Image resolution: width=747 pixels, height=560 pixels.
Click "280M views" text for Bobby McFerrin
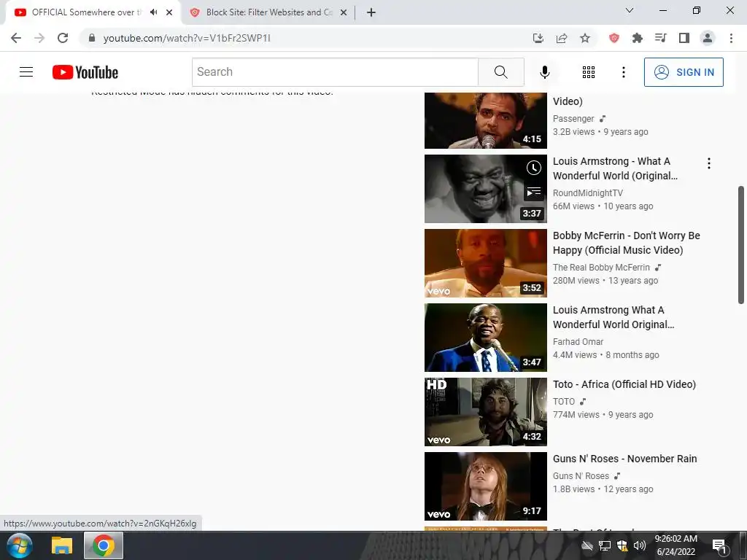click(576, 281)
